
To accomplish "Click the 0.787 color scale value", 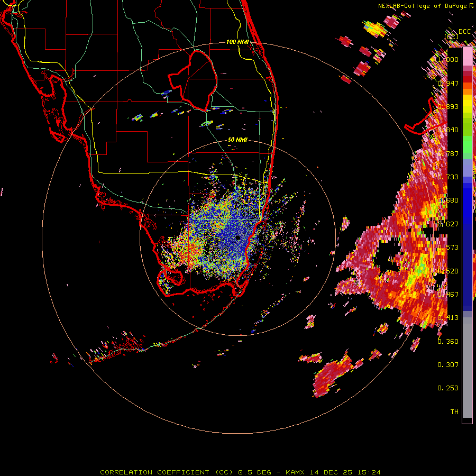I will click(448, 153).
